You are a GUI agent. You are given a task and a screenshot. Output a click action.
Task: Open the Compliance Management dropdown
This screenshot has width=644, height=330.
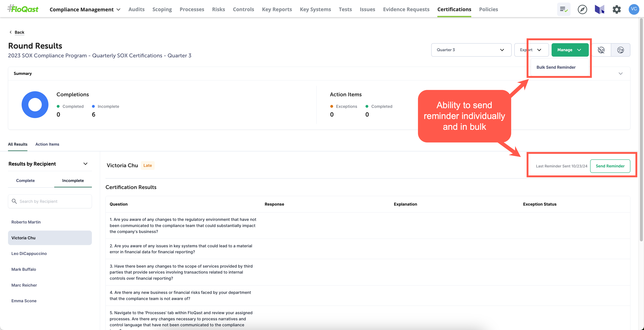tap(85, 9)
